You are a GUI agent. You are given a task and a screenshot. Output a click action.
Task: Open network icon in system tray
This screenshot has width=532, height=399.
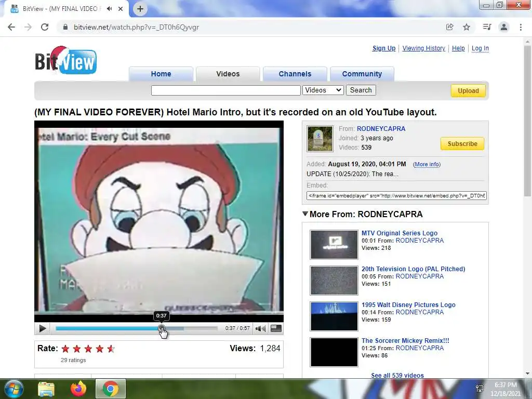coord(480,389)
